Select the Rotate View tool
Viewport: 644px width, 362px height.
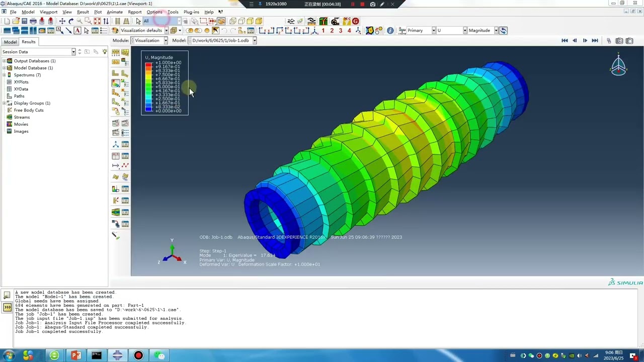[71, 21]
